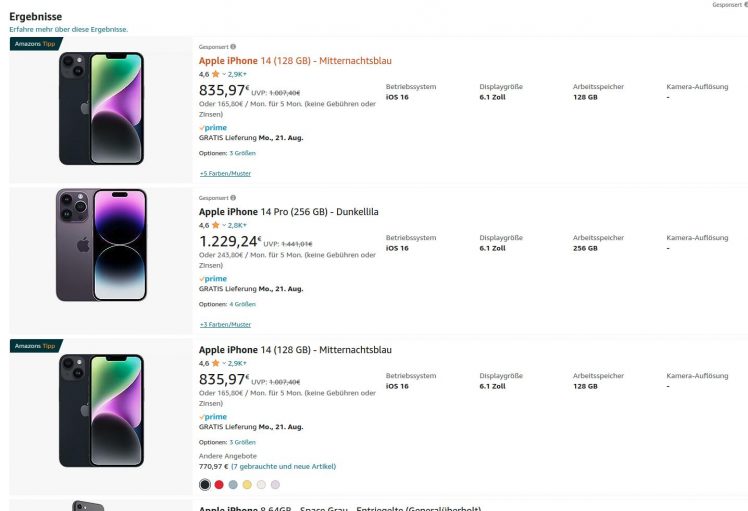
Task: Open '7 gebrauchte und neue Artikel' offers link
Action: [x=283, y=466]
